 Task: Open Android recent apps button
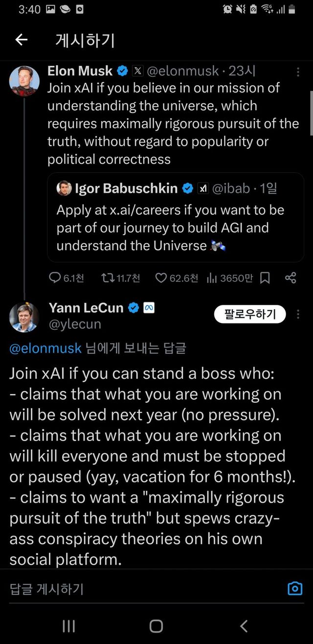tap(69, 626)
